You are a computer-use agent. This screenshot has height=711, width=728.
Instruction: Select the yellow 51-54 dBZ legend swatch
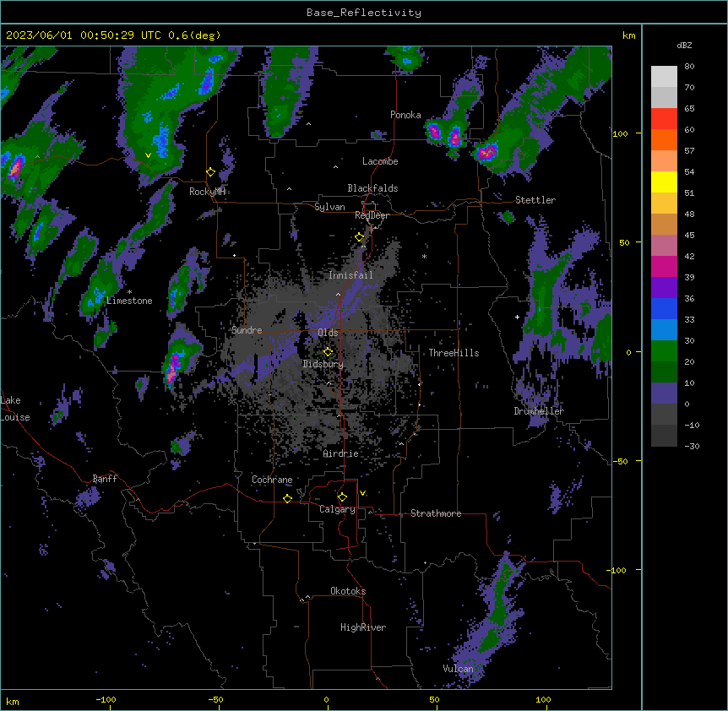tap(664, 182)
